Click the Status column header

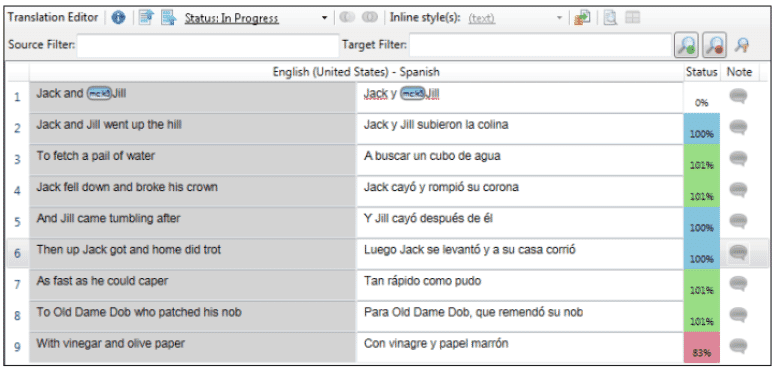[702, 72]
